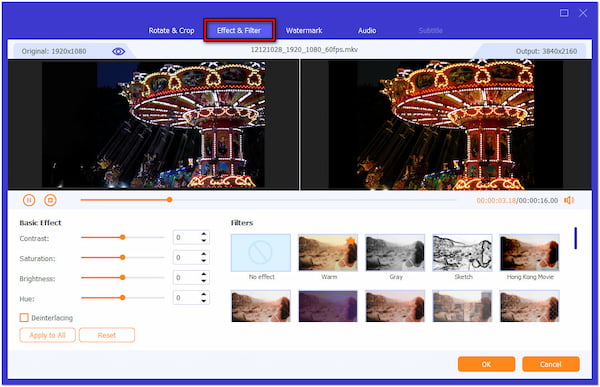Click the Hue slider handle

tap(122, 297)
